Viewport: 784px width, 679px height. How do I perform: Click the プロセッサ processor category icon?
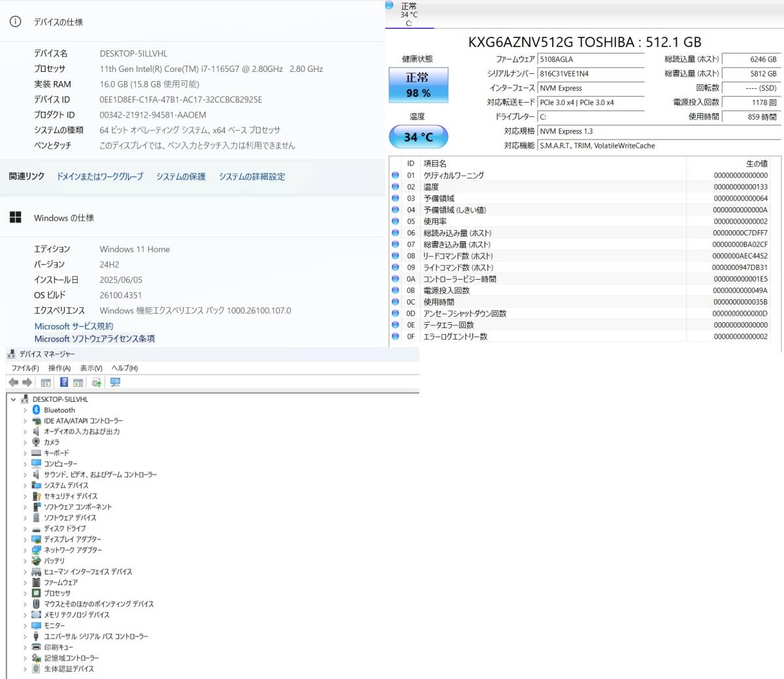pyautogui.click(x=36, y=593)
